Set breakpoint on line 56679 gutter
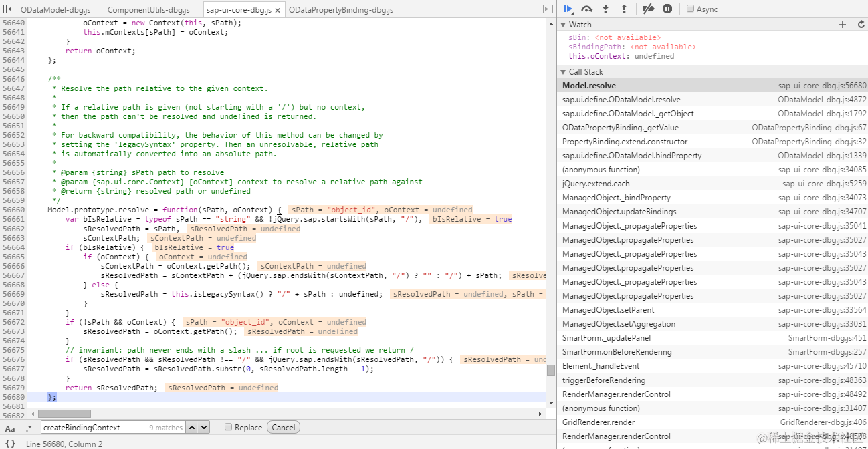 click(13, 388)
